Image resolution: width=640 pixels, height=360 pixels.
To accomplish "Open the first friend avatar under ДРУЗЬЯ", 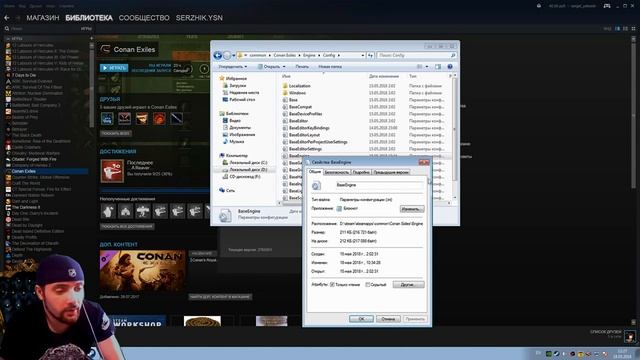I will coord(107,118).
